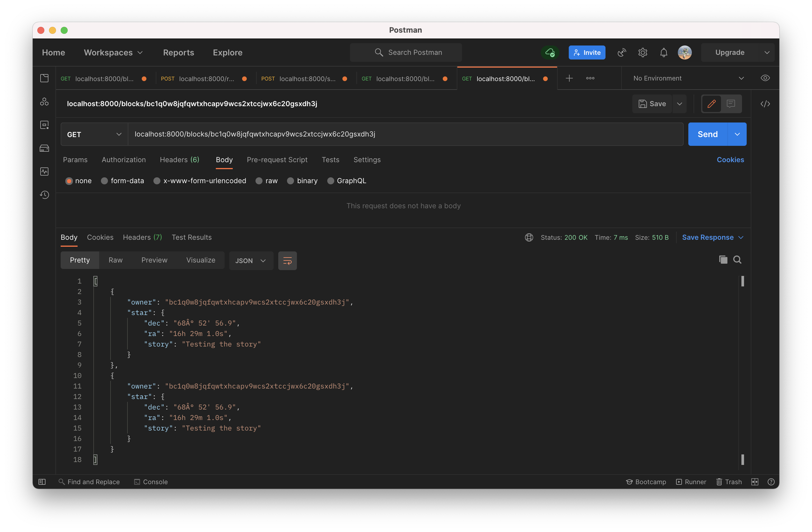Open the Collections sidebar panel
The width and height of the screenshot is (812, 532).
coord(44,78)
